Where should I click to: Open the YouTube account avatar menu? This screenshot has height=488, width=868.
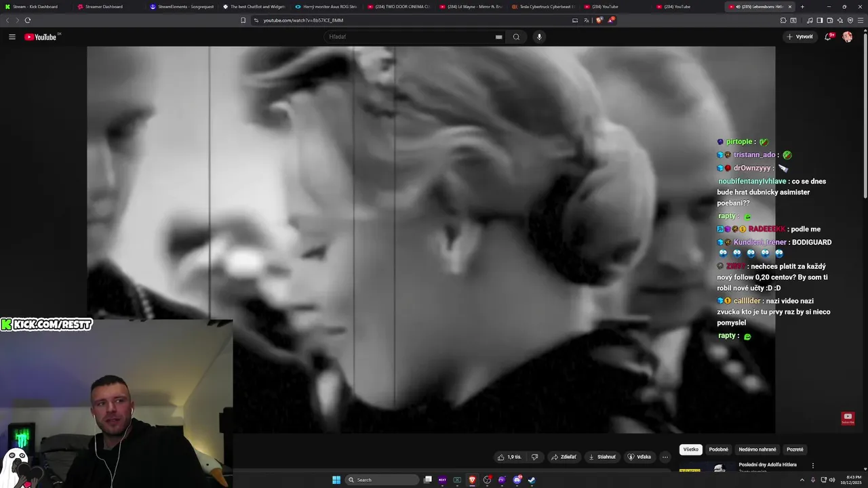(x=847, y=37)
